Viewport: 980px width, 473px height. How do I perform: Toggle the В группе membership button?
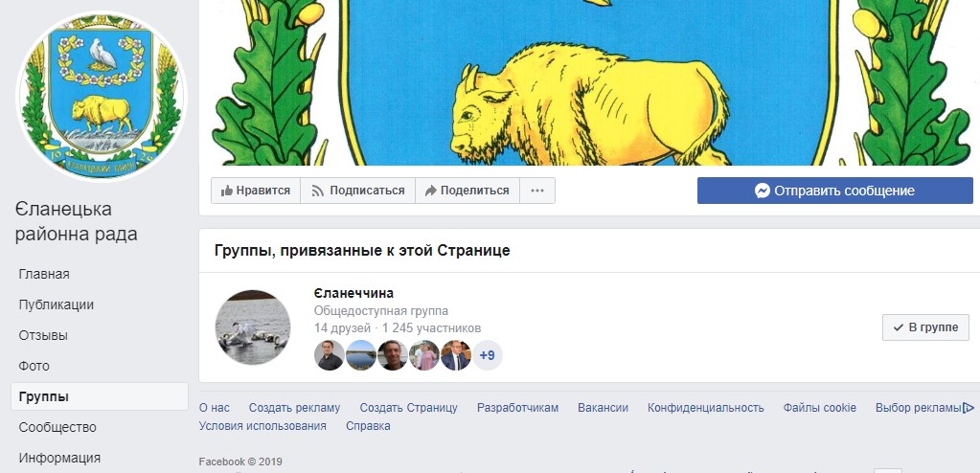(x=925, y=327)
